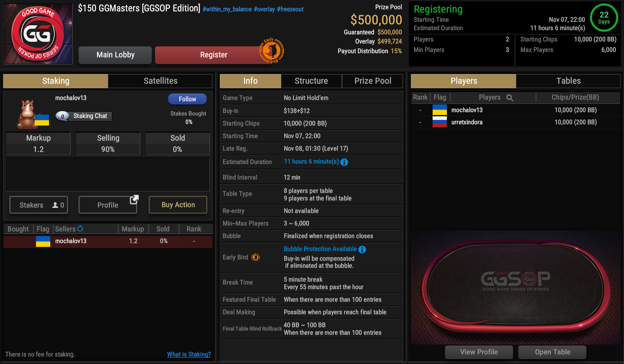Follow mochalov13
The height and width of the screenshot is (364, 624).
[187, 99]
